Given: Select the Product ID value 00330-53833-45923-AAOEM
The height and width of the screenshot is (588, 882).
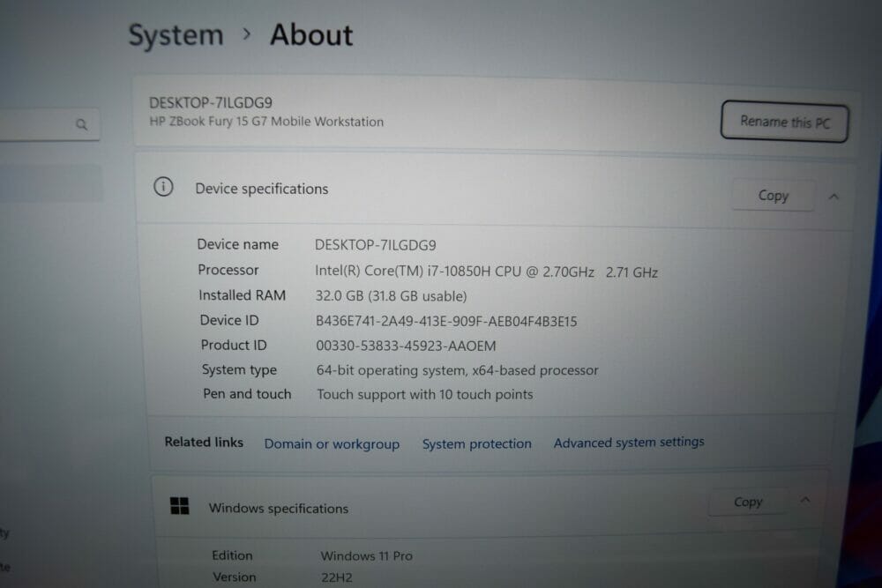Looking at the screenshot, I should (x=406, y=346).
